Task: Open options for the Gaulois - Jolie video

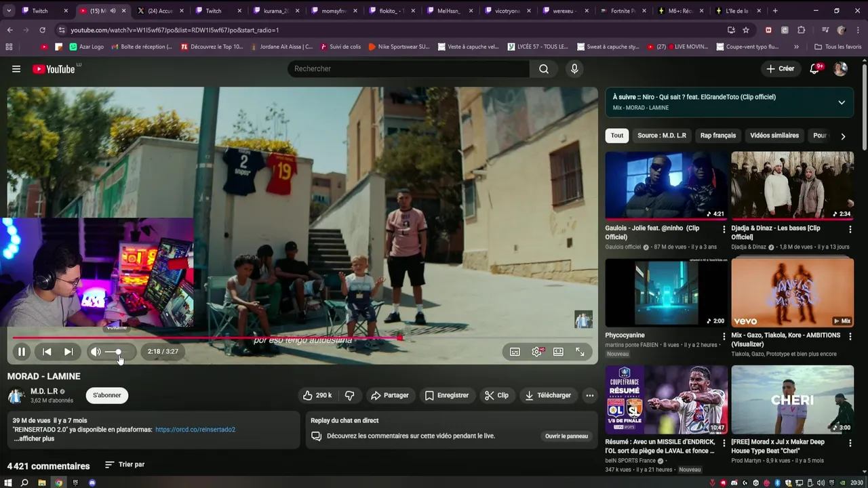Action: coord(724,229)
